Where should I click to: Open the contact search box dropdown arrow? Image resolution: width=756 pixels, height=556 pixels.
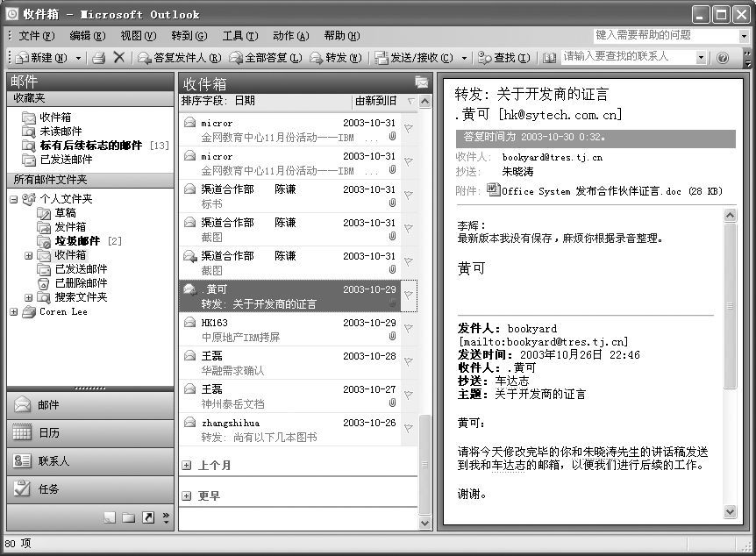pos(701,58)
